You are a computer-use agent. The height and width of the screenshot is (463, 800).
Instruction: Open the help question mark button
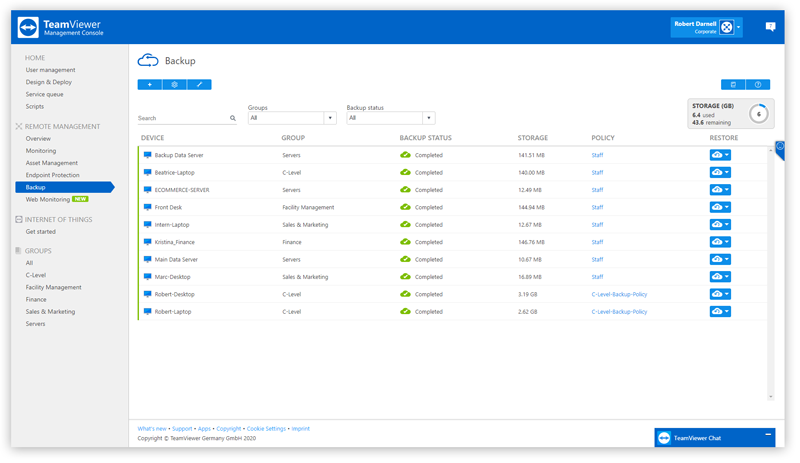click(758, 85)
